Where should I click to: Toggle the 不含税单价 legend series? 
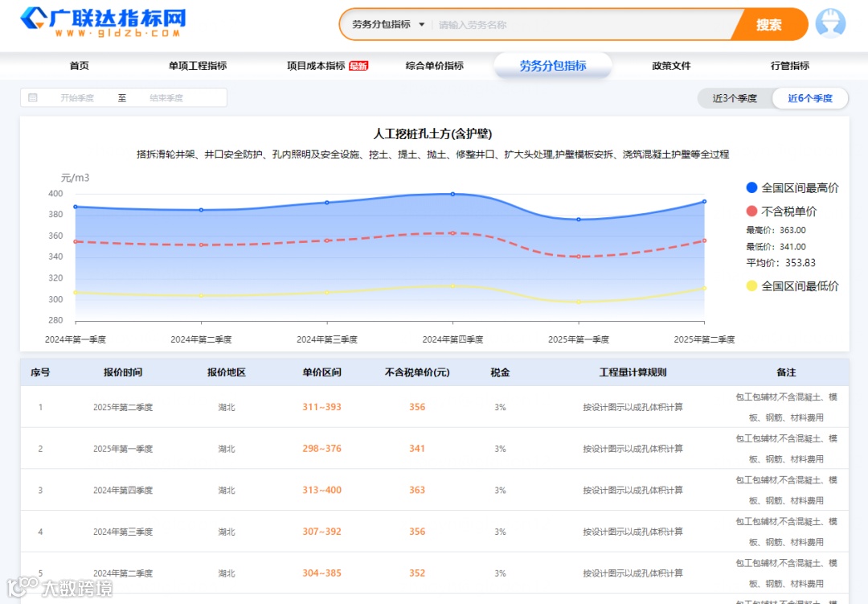tap(782, 212)
